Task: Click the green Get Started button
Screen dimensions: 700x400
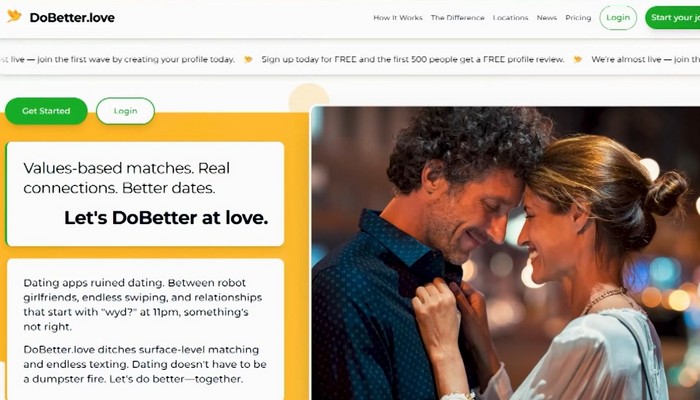Action: pyautogui.click(x=46, y=111)
